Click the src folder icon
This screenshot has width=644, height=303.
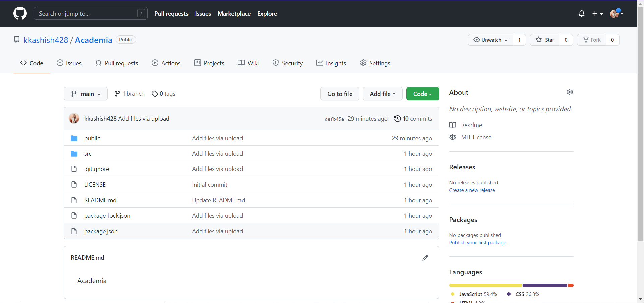pos(74,154)
